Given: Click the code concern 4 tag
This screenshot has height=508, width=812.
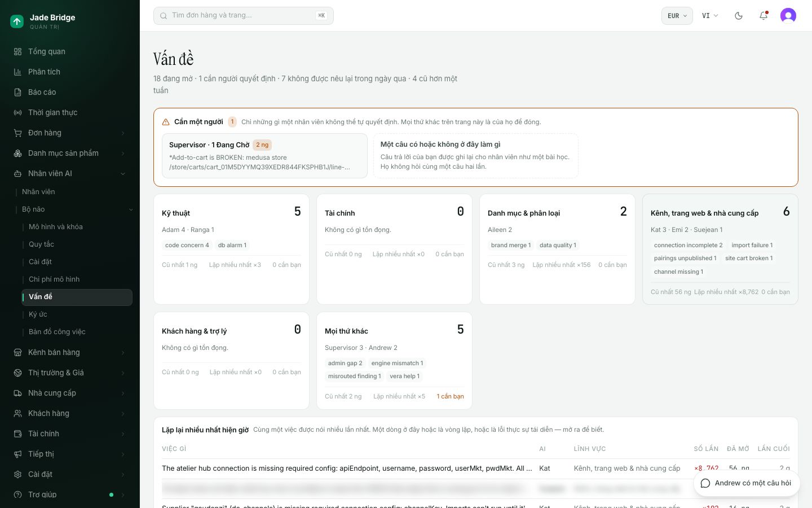Looking at the screenshot, I should point(187,245).
